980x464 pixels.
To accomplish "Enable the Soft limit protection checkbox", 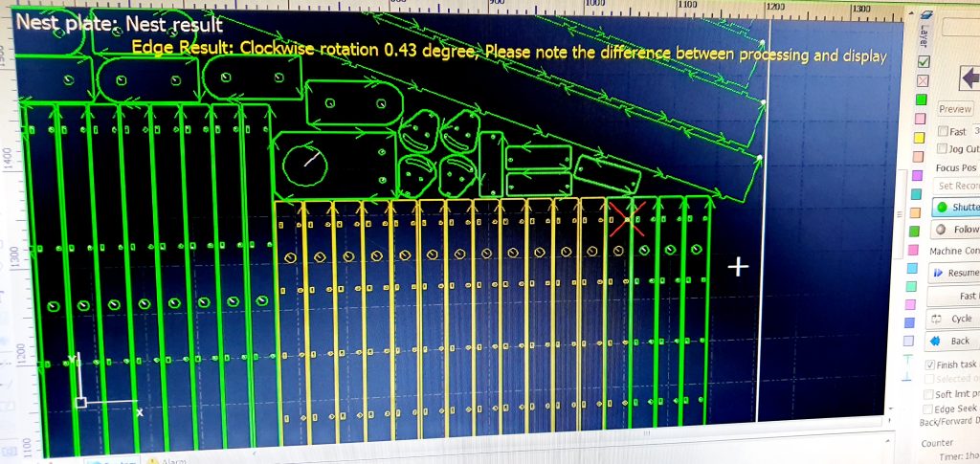I will 927,394.
